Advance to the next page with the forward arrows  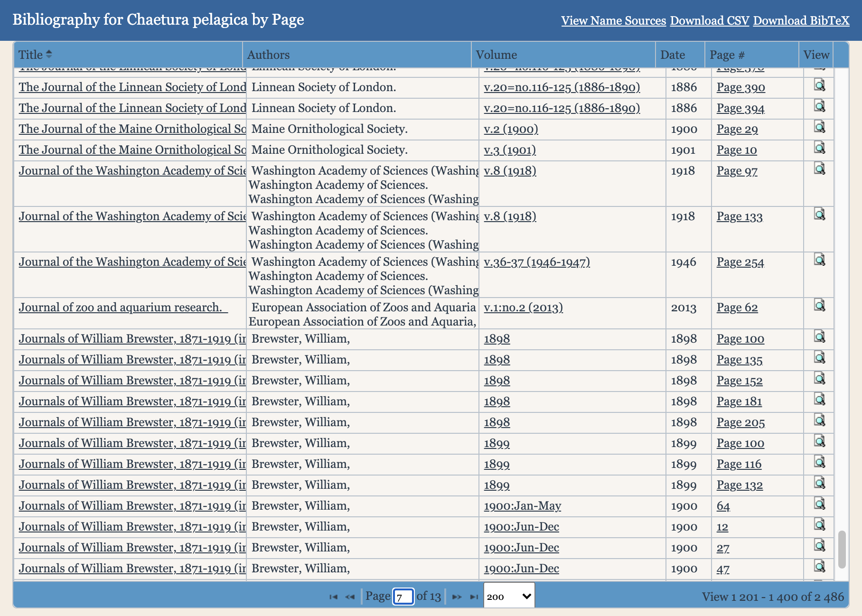(x=456, y=596)
